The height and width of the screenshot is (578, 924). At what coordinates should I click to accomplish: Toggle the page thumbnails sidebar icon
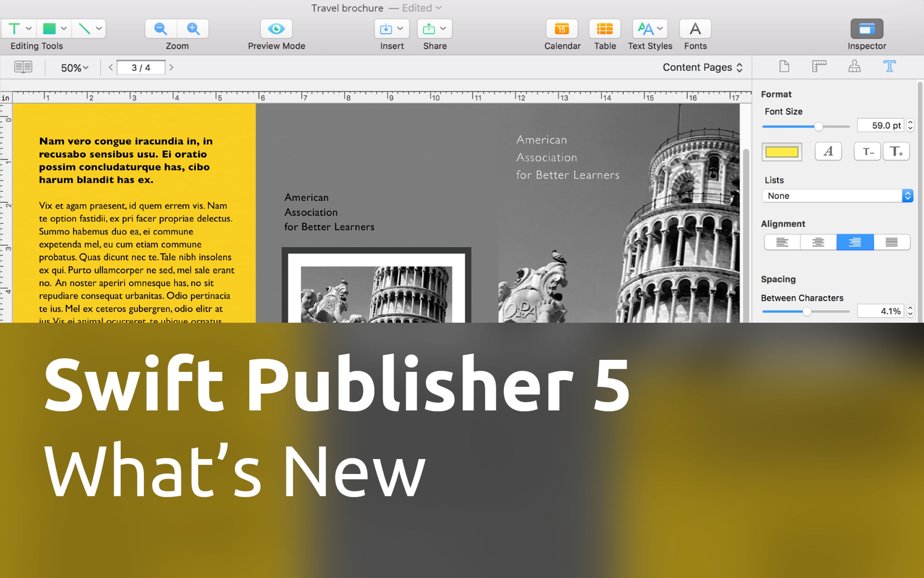coord(23,67)
